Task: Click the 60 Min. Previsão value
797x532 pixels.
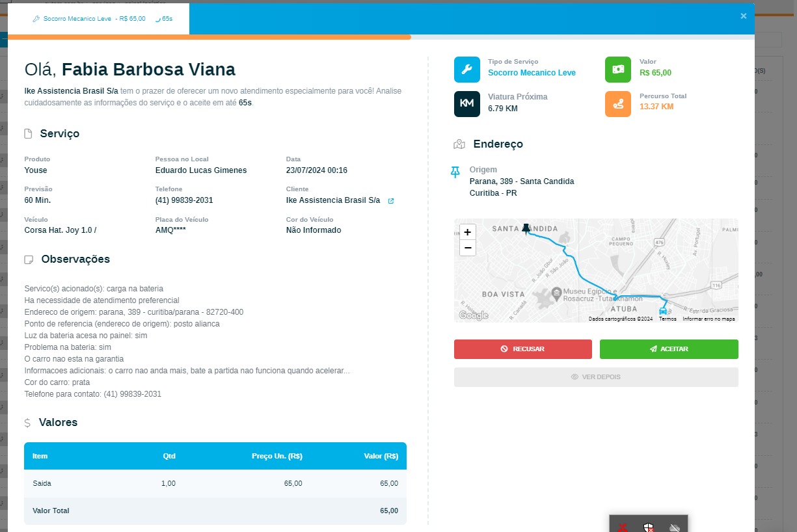Action: 38,200
